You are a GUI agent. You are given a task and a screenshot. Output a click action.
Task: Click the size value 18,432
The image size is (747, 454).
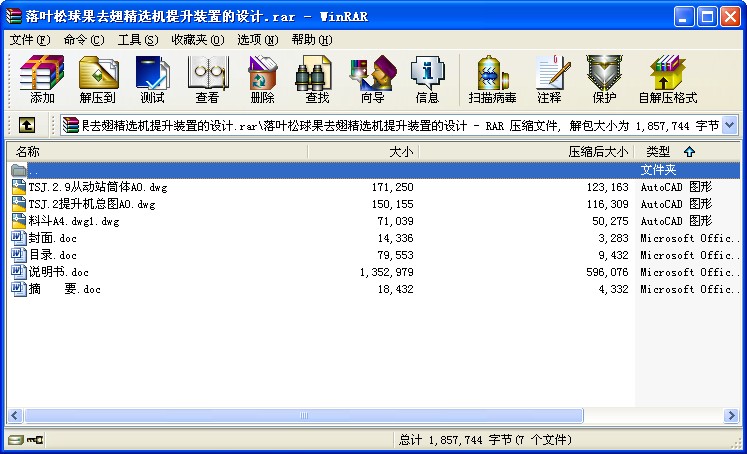[x=395, y=289]
